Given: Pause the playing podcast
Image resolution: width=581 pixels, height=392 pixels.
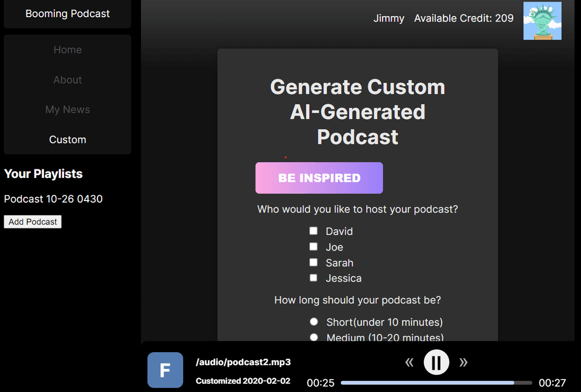Looking at the screenshot, I should click(436, 363).
